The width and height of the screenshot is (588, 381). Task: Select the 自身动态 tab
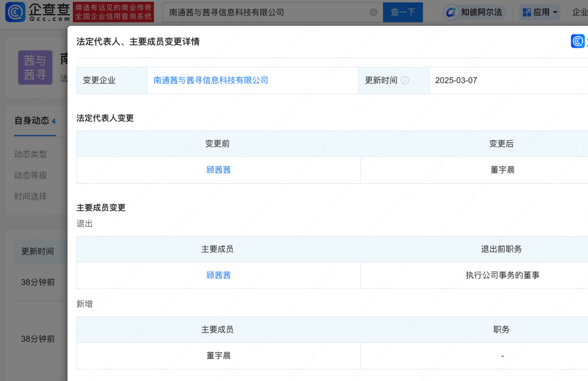(35, 121)
